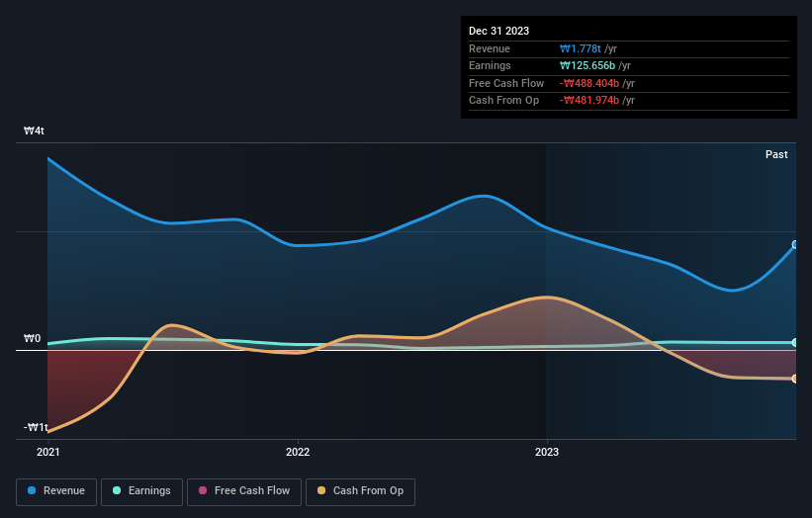
Task: Click the 2023 x-axis label
Action: pyautogui.click(x=547, y=453)
